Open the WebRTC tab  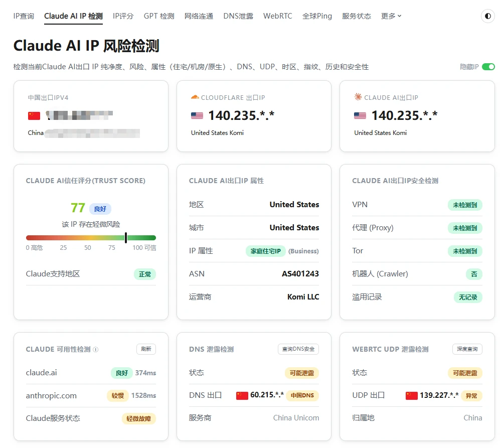(277, 16)
